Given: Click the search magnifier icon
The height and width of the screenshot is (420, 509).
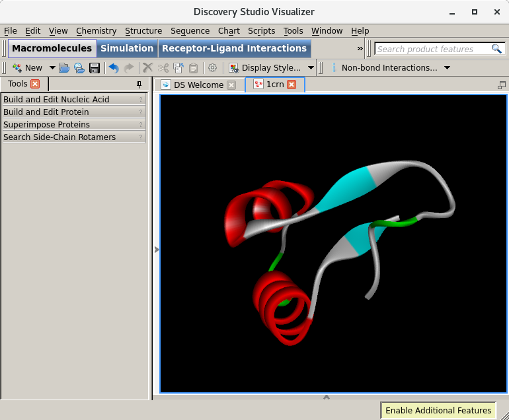Looking at the screenshot, I should [x=496, y=49].
